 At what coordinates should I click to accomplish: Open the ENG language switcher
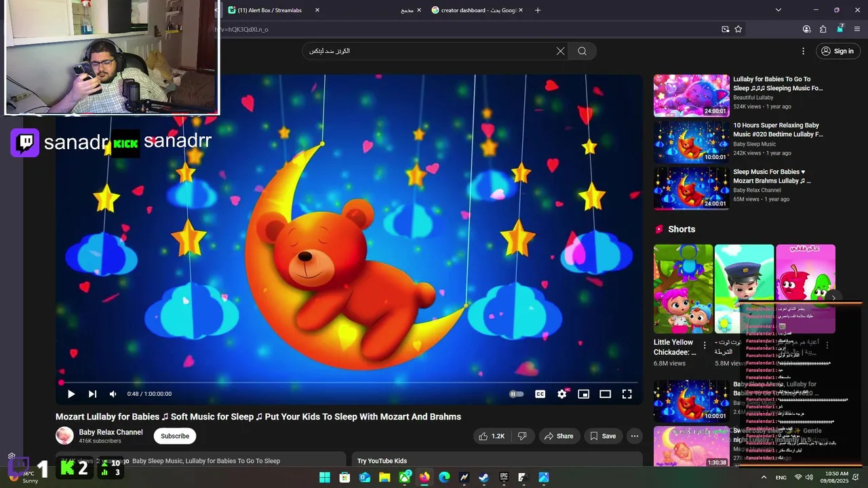(781, 478)
